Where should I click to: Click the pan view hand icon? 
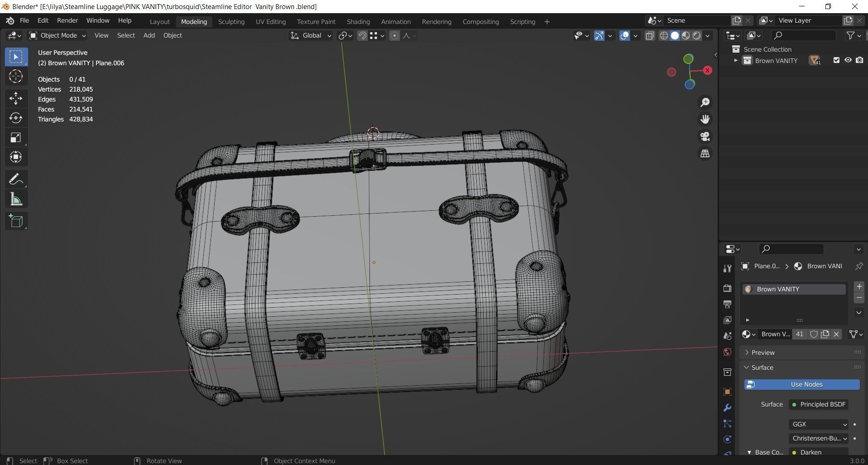point(705,119)
